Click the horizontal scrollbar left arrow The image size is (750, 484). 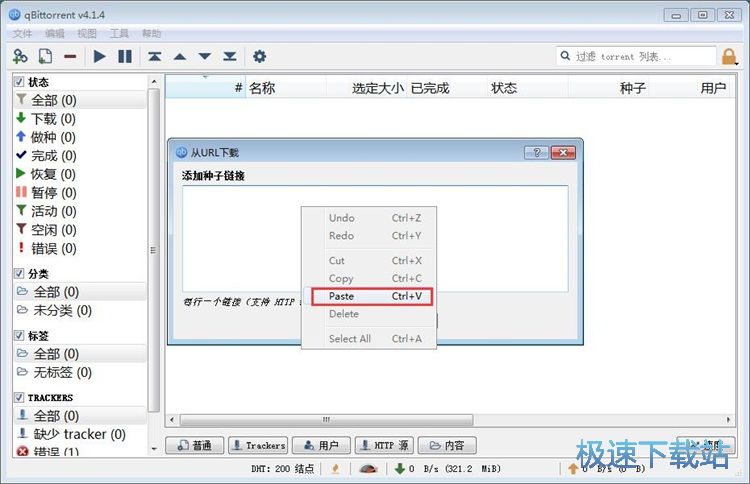point(172,420)
